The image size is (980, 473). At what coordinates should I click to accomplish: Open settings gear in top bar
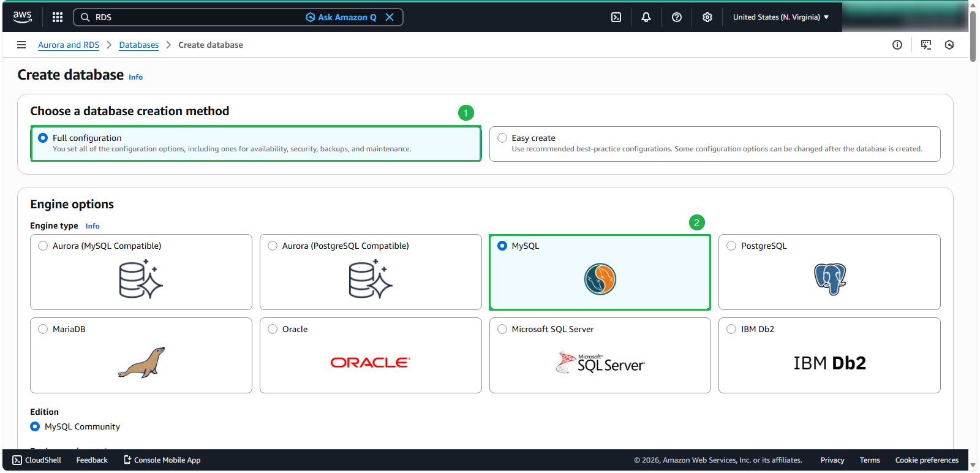[x=707, y=17]
